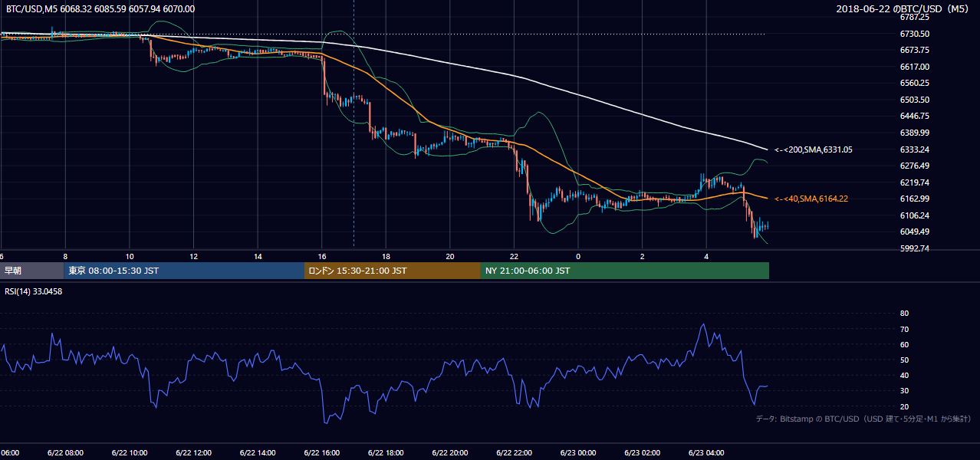980x460 pixels.
Task: Click the RSI(14) 33.0458 indicator label
Action: [34, 292]
